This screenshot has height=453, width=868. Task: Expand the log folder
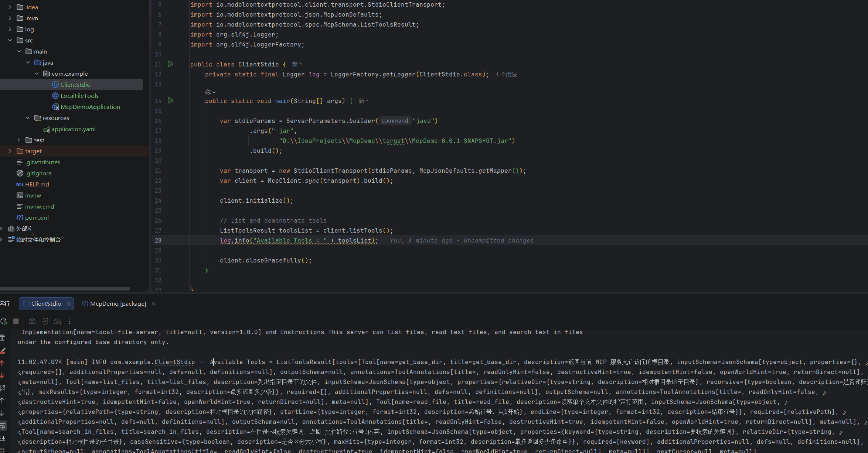pos(10,29)
